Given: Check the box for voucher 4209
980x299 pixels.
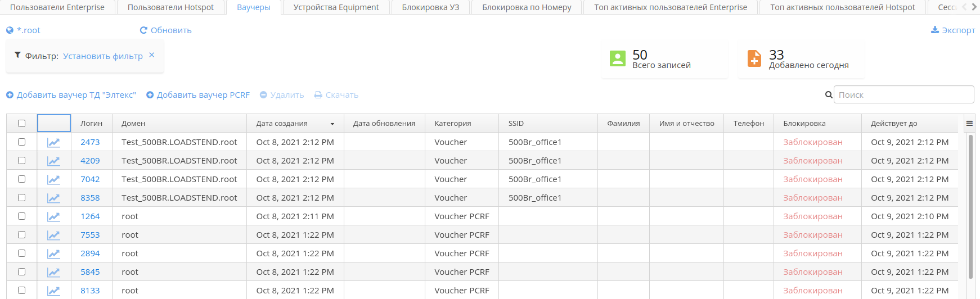Looking at the screenshot, I should (x=21, y=161).
